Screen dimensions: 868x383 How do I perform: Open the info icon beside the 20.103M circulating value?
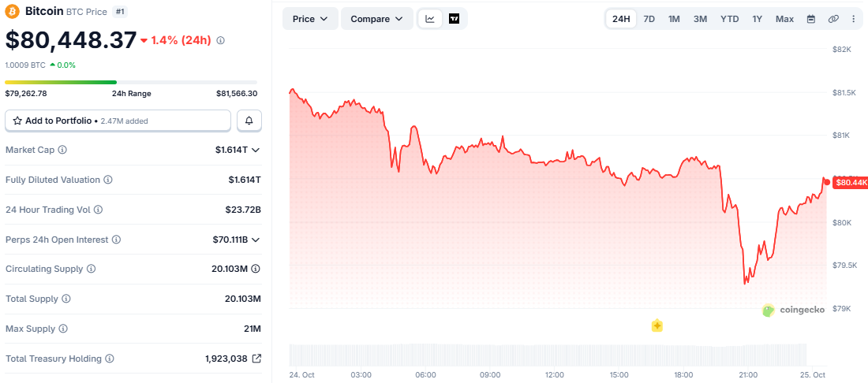[256, 269]
